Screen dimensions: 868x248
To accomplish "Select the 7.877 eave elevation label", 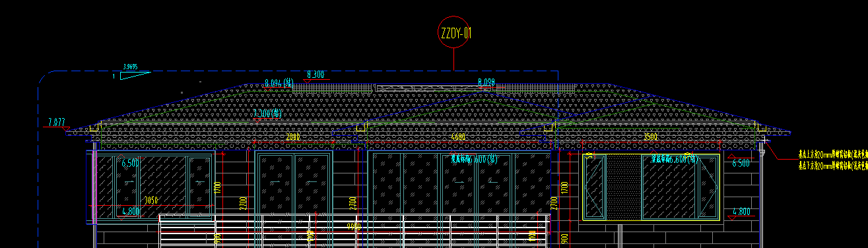I will click(x=57, y=122).
